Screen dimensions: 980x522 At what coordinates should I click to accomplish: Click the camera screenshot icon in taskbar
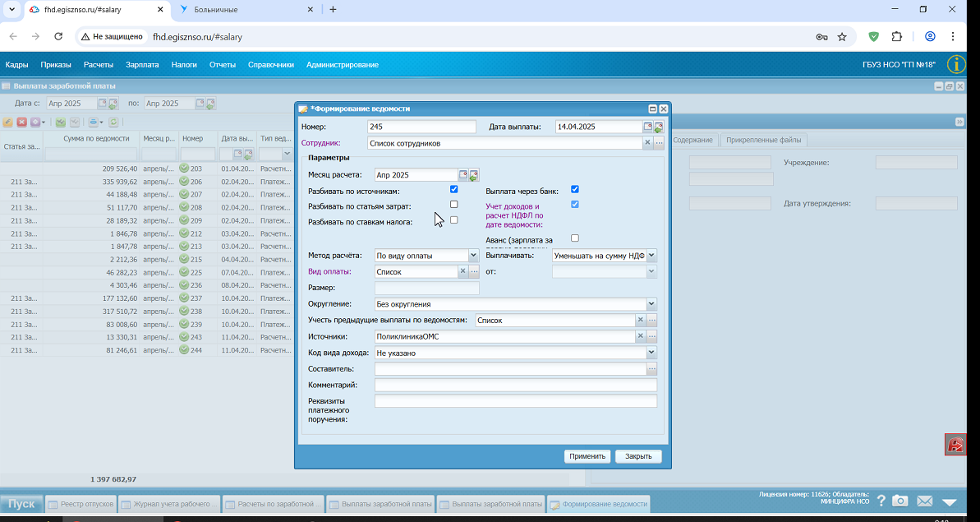[x=900, y=501]
